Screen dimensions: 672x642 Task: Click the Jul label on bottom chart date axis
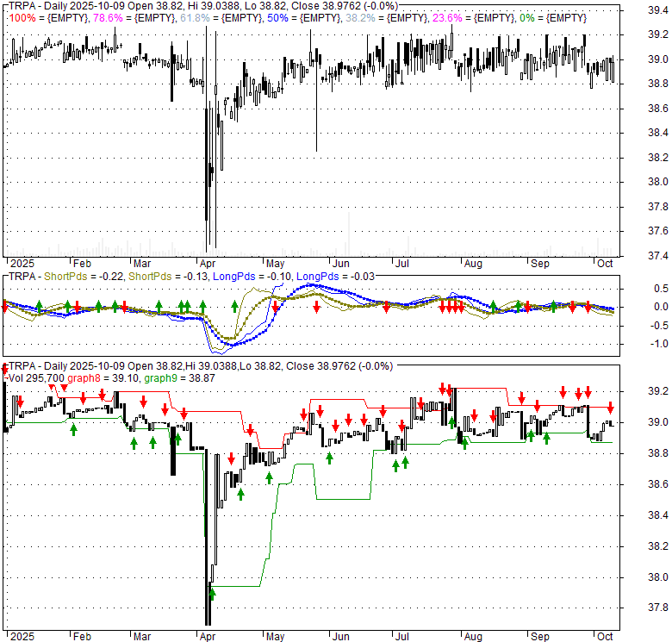tap(402, 637)
